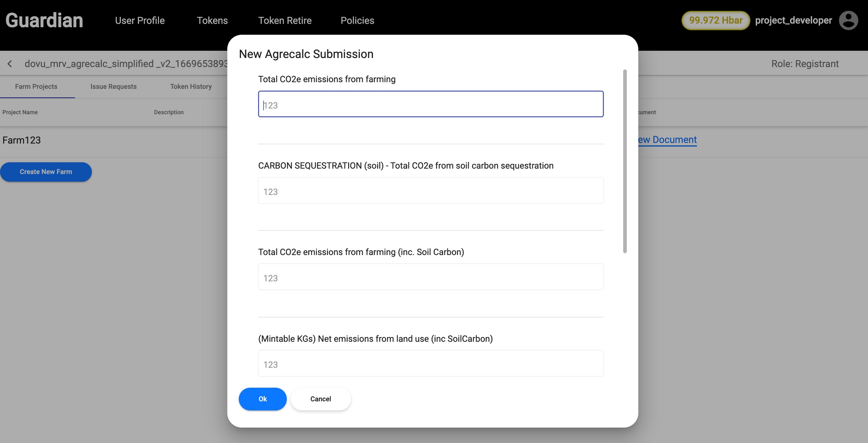
Task: Click emissions inc. Soil Carbon input field
Action: click(x=431, y=277)
